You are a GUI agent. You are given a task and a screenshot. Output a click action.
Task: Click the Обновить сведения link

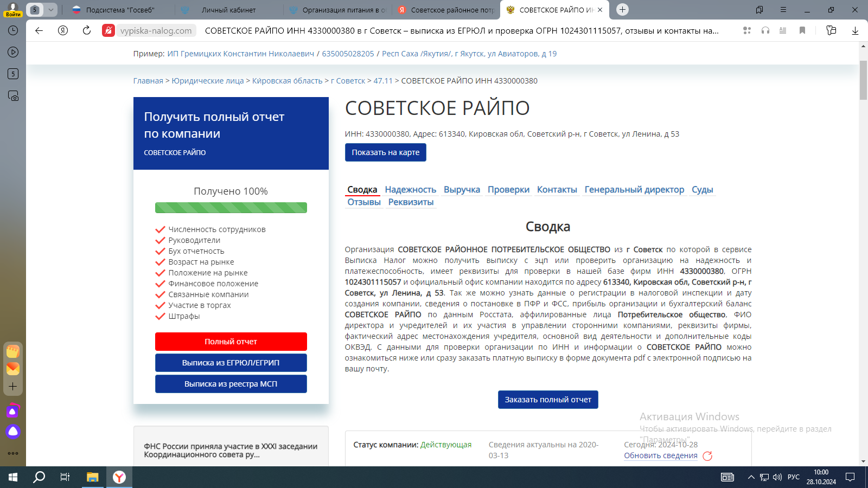[661, 455]
